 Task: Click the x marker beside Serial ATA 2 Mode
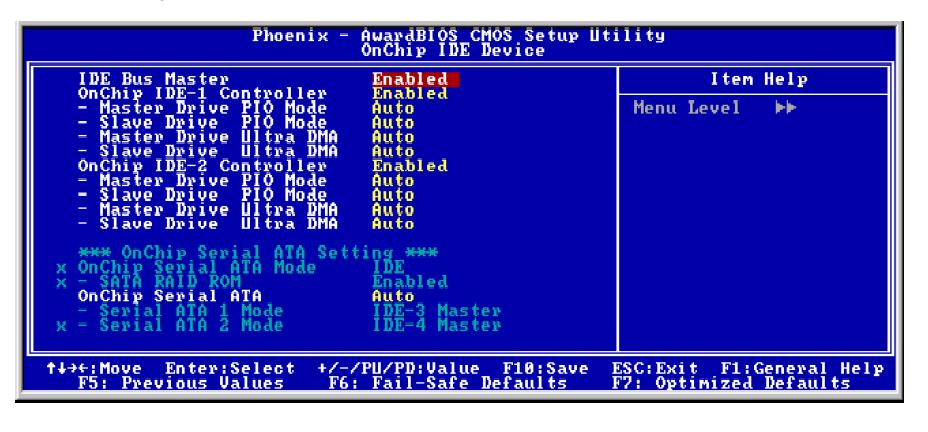62,326
